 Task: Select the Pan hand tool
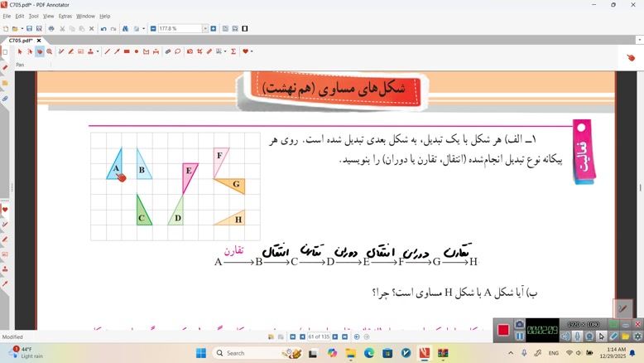[x=39, y=51]
